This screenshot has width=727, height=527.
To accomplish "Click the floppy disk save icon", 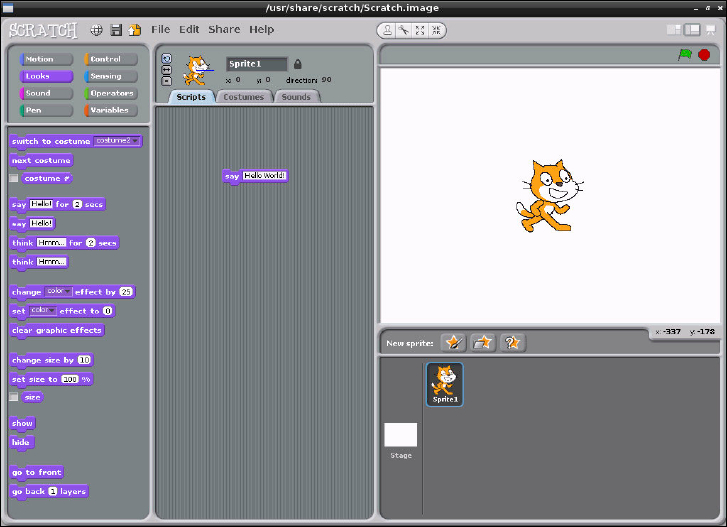I will click(x=116, y=30).
